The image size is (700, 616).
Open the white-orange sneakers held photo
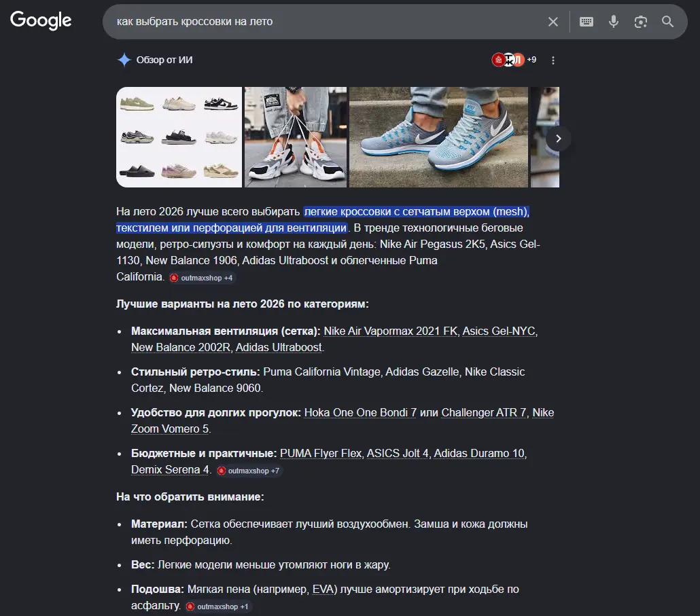pyautogui.click(x=296, y=137)
